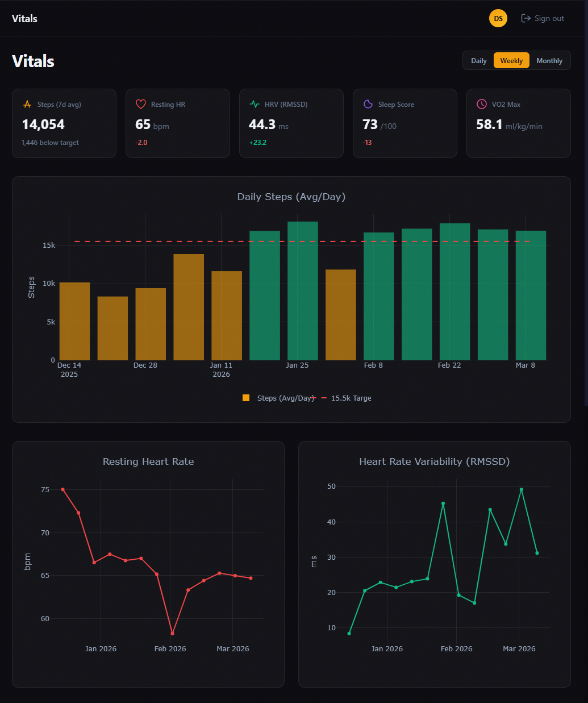
Task: Click the sign out arrow icon
Action: click(526, 19)
